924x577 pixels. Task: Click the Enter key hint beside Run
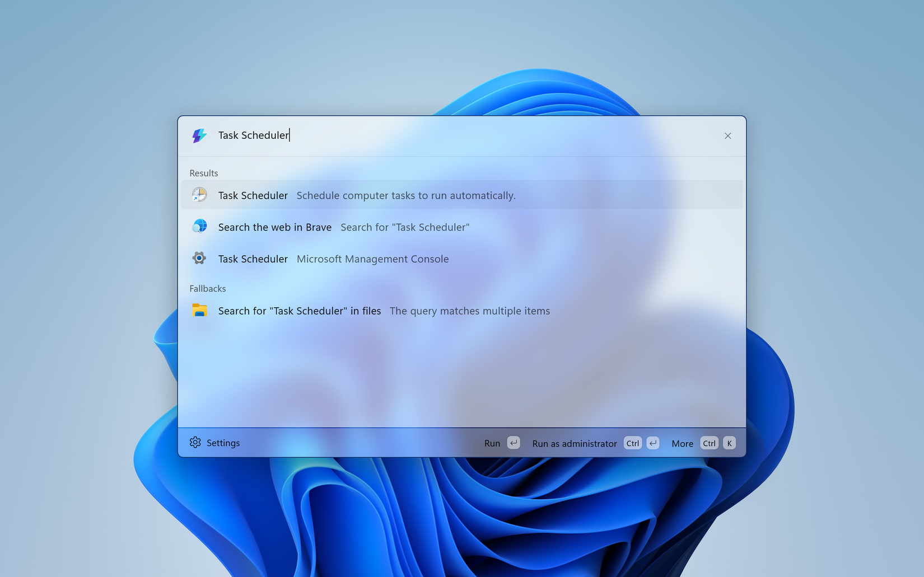[514, 443]
